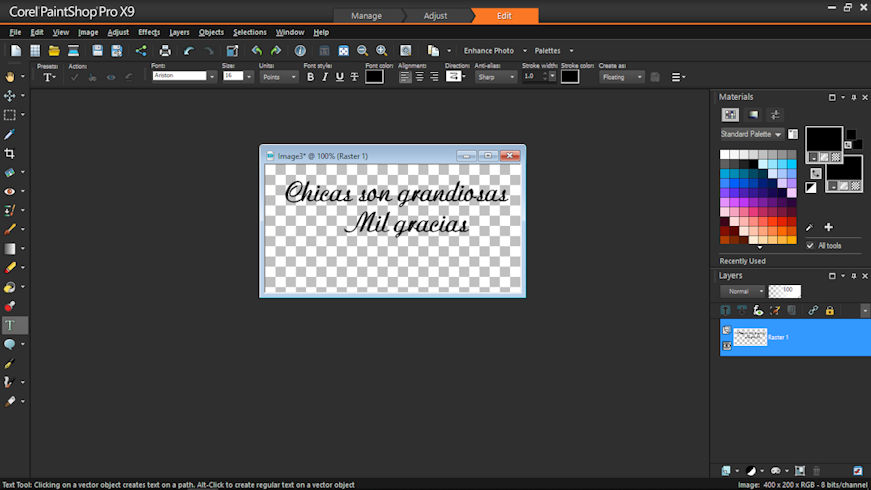
Task: Click the Stroke color swatch
Action: coord(570,77)
